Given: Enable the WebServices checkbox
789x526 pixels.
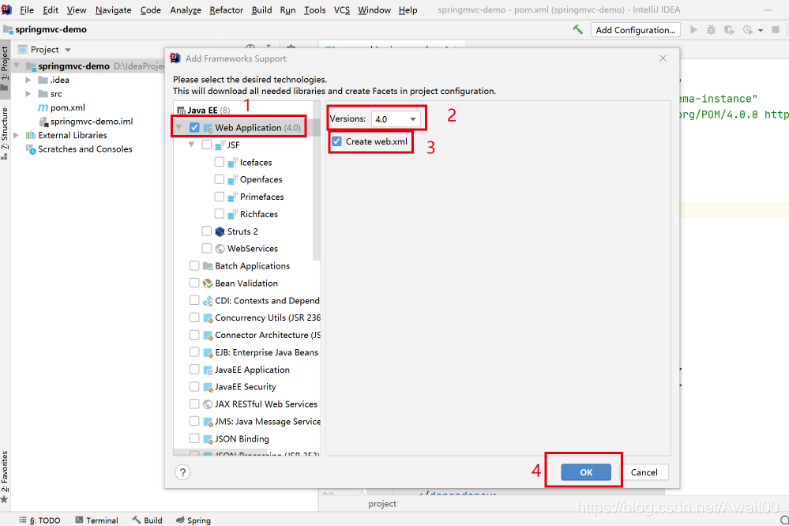Looking at the screenshot, I should (x=206, y=248).
